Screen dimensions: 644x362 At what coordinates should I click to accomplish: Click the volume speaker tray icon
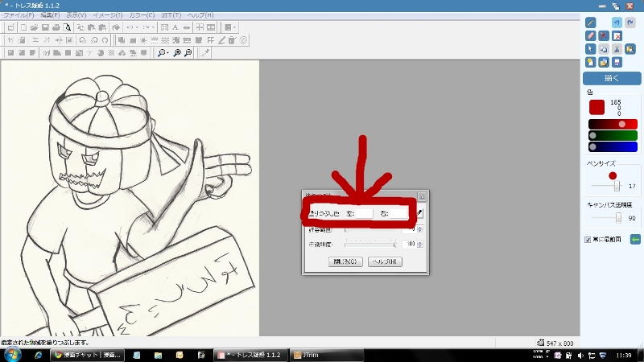(x=580, y=356)
